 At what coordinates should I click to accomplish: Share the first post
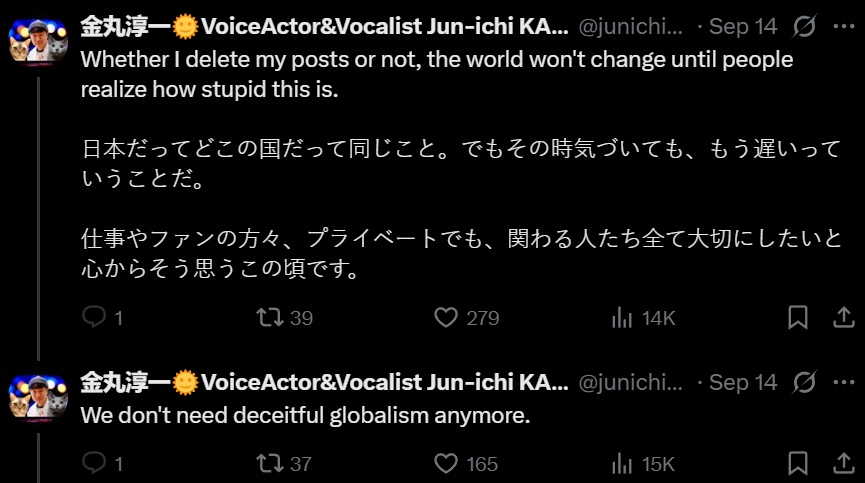point(842,318)
